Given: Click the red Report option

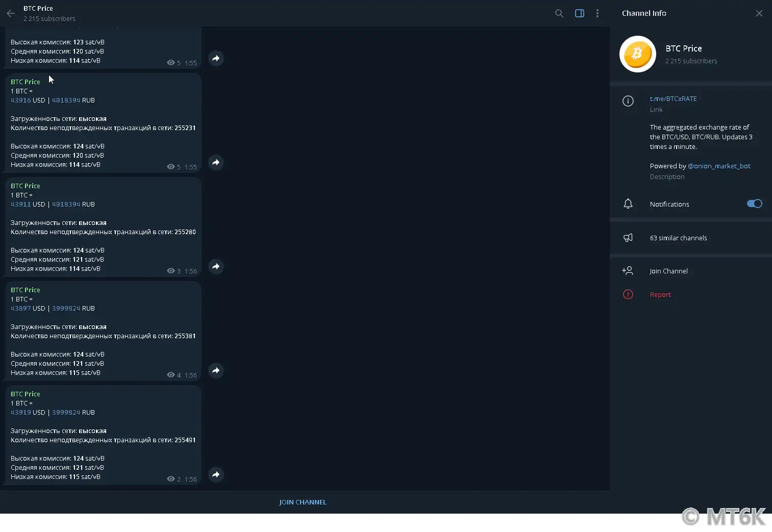Looking at the screenshot, I should pyautogui.click(x=660, y=295).
